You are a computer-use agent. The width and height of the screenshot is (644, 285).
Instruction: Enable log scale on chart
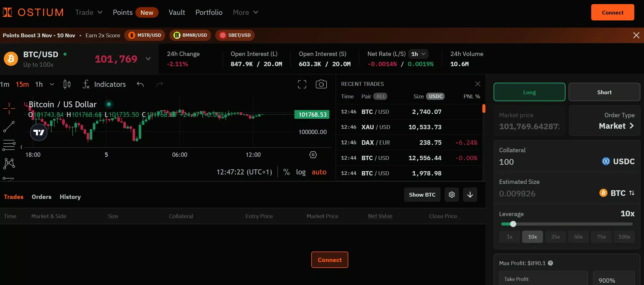click(301, 172)
